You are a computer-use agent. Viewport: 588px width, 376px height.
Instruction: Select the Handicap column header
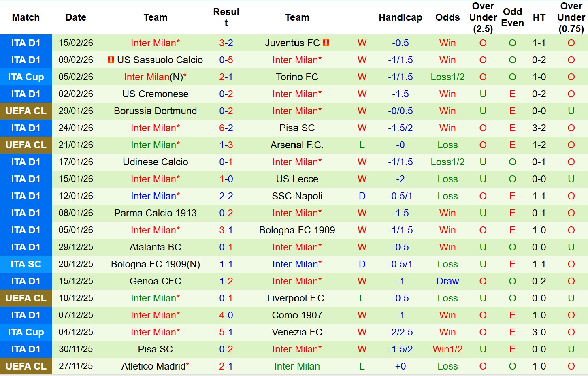tap(400, 17)
